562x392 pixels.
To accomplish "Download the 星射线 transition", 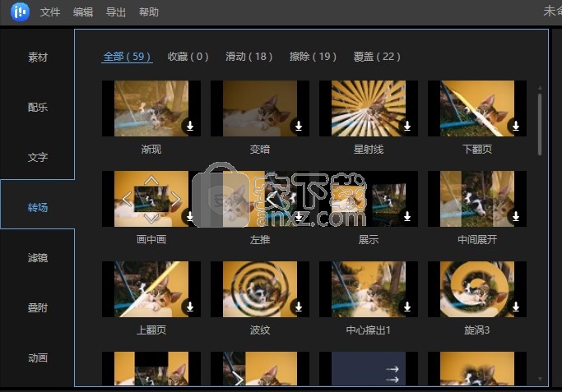I will coord(407,126).
